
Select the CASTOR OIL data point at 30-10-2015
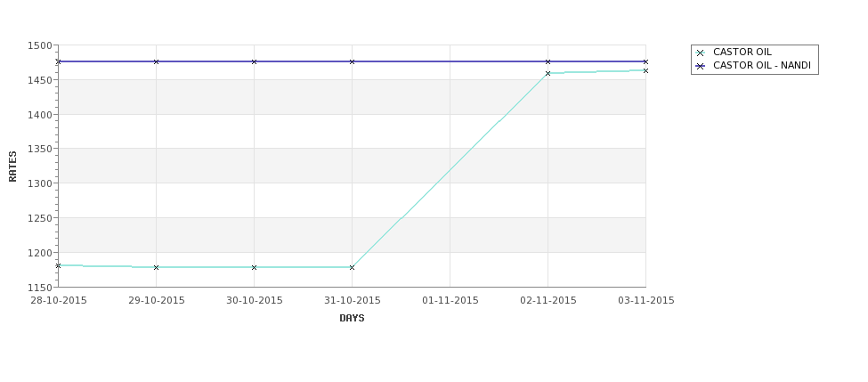point(254,267)
